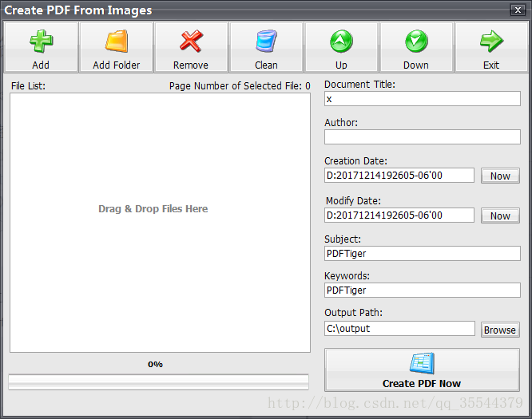Set Creation Date to Now

pos(499,176)
